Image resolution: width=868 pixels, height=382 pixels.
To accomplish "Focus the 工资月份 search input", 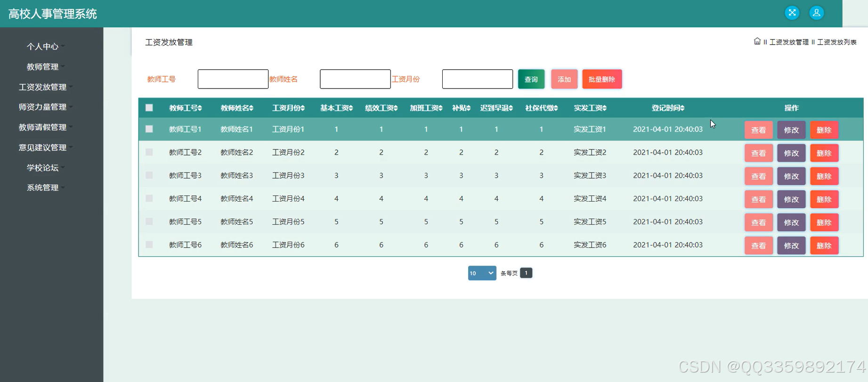I will (x=478, y=79).
